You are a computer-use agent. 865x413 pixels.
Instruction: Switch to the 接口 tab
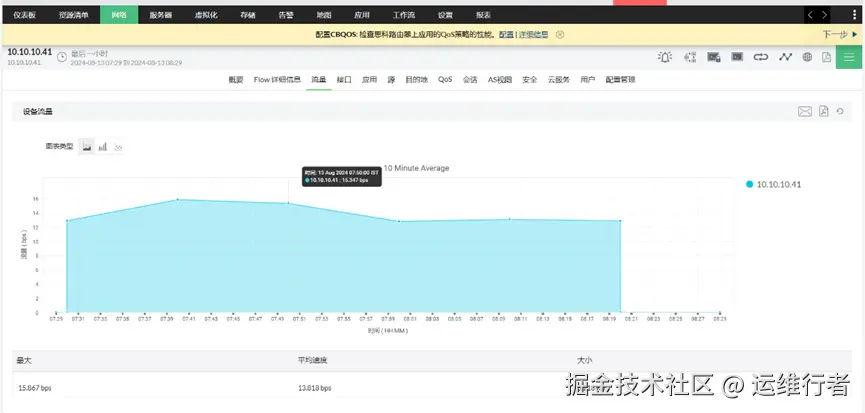344,79
